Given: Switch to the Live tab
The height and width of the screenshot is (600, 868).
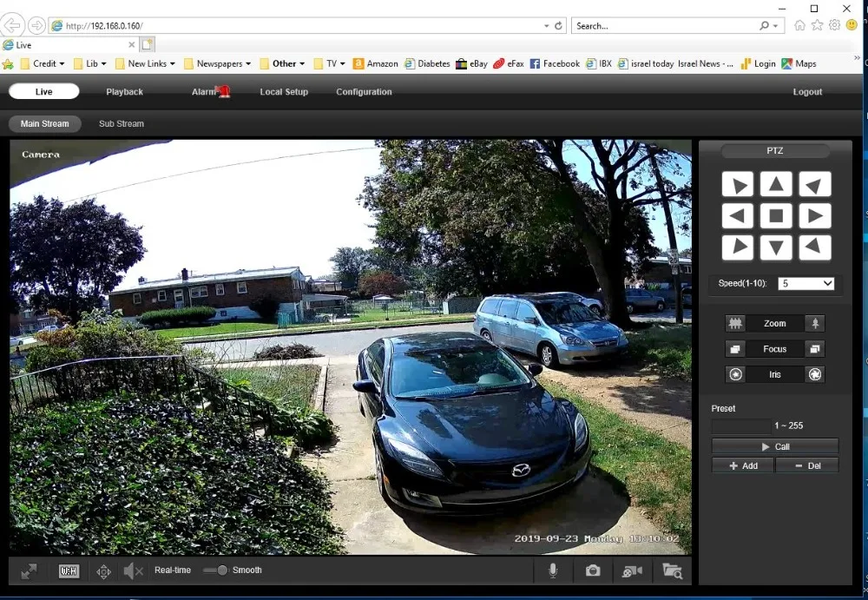Looking at the screenshot, I should pyautogui.click(x=43, y=91).
